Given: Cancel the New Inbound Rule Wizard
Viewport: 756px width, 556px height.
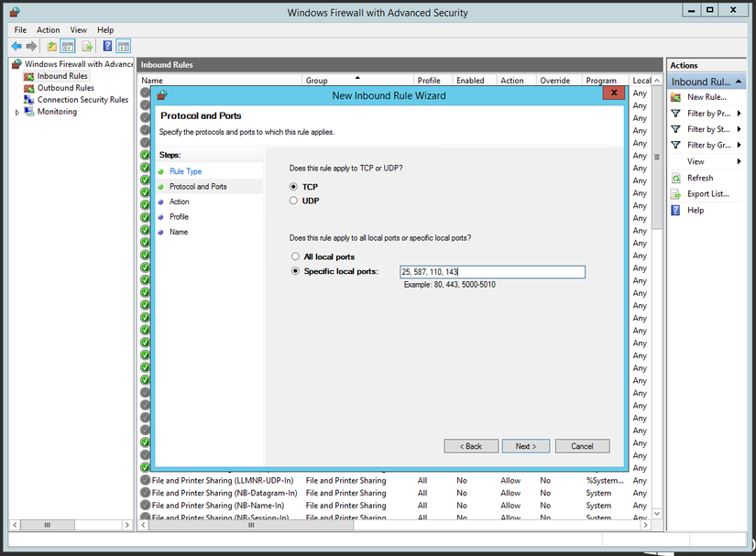Looking at the screenshot, I should click(x=583, y=446).
